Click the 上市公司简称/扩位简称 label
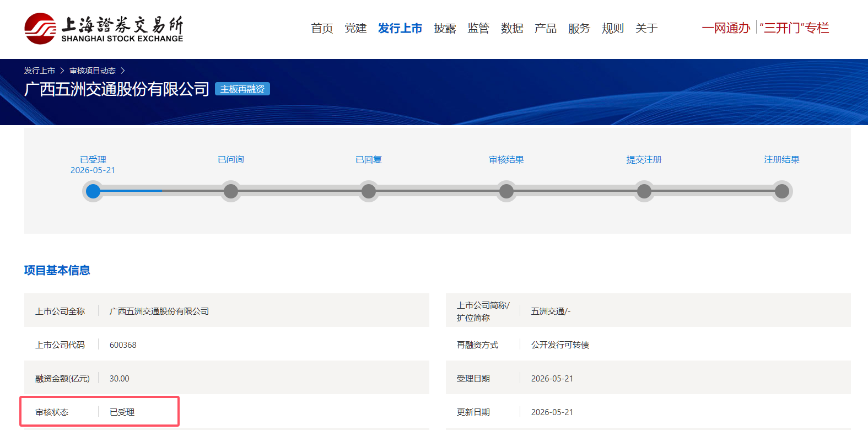The height and width of the screenshot is (430, 868). [x=483, y=311]
